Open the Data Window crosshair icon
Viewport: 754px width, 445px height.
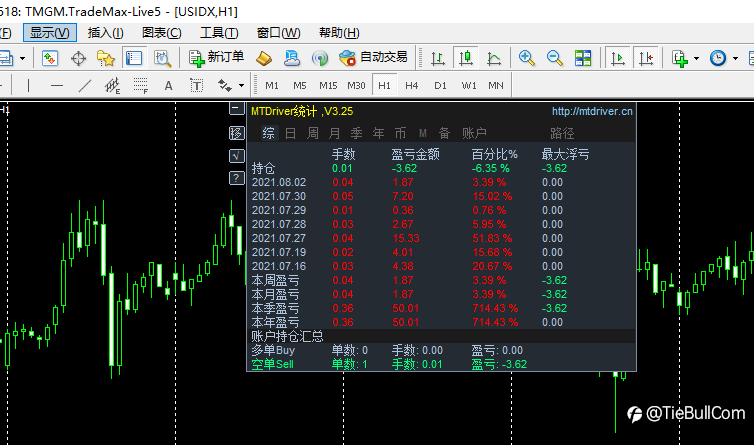(x=78, y=58)
